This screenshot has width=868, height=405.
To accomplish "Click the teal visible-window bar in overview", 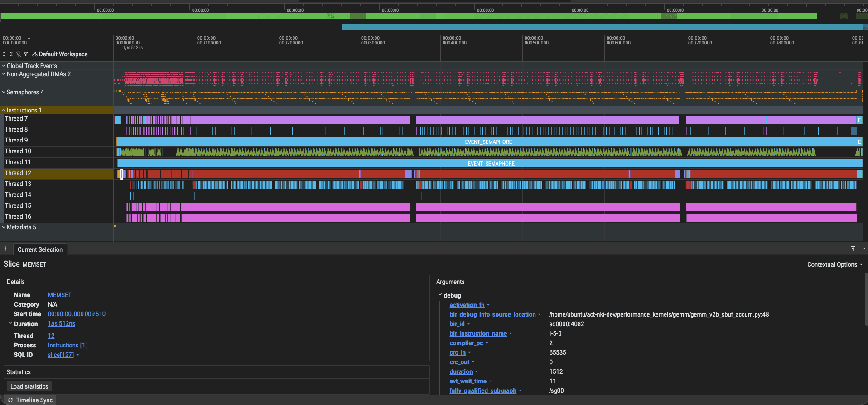I will (603, 27).
